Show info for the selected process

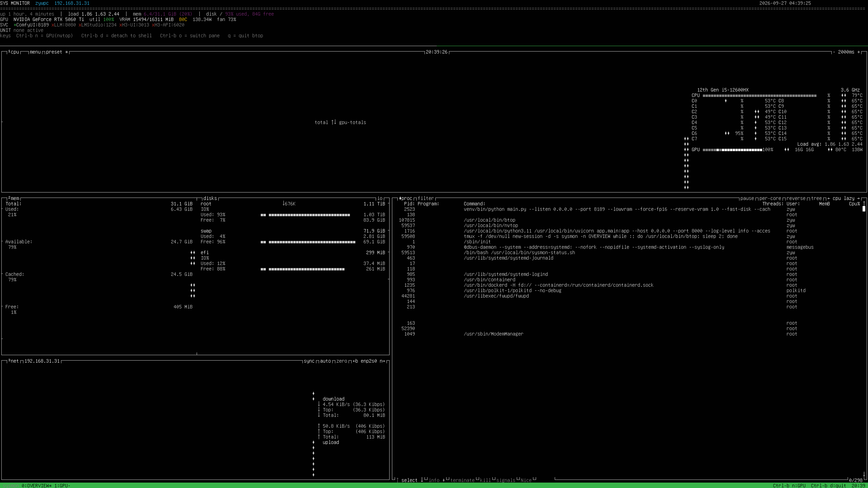click(434, 480)
